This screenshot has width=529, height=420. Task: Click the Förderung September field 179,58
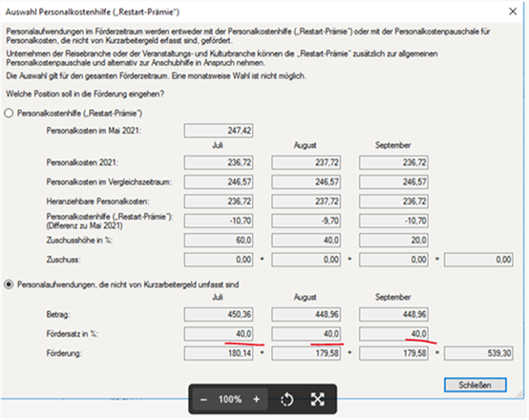(x=393, y=353)
